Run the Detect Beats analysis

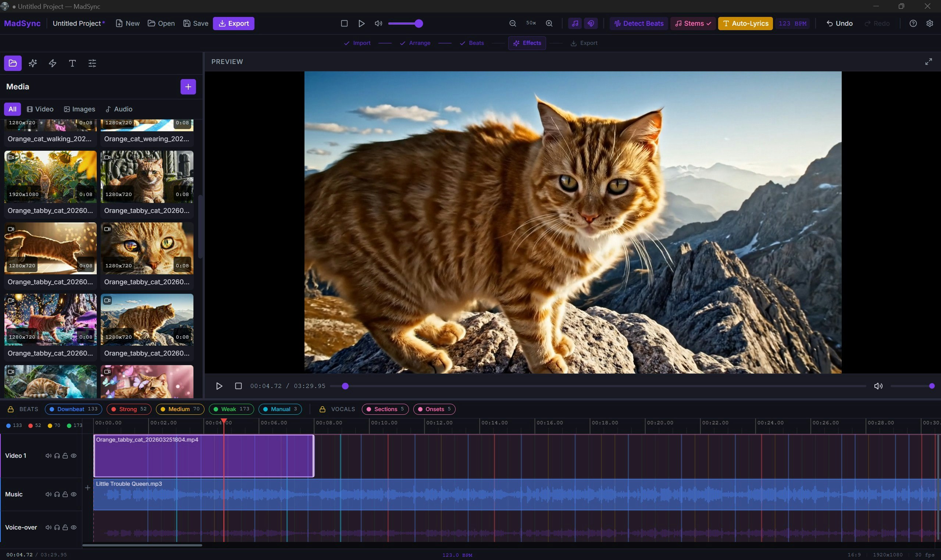[638, 24]
